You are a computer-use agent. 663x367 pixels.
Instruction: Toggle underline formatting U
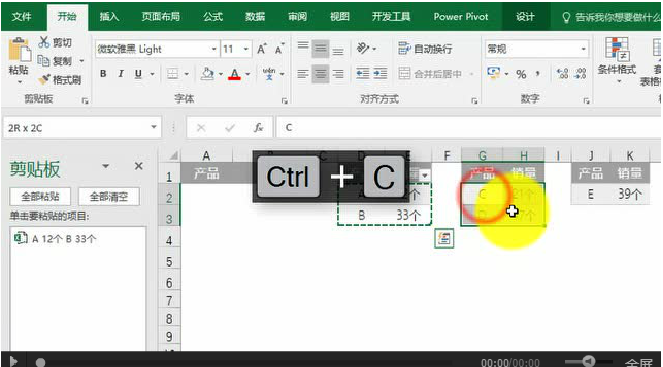[138, 74]
